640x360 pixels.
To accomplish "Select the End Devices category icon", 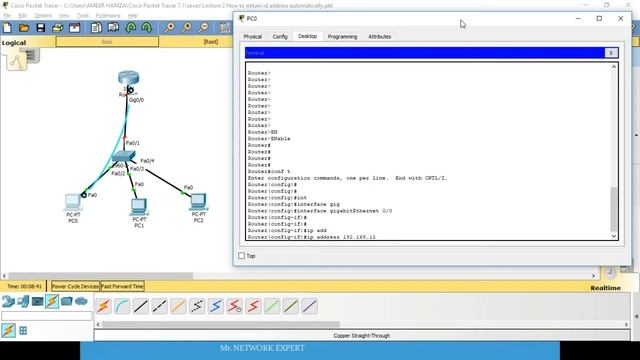I will [x=23, y=301].
